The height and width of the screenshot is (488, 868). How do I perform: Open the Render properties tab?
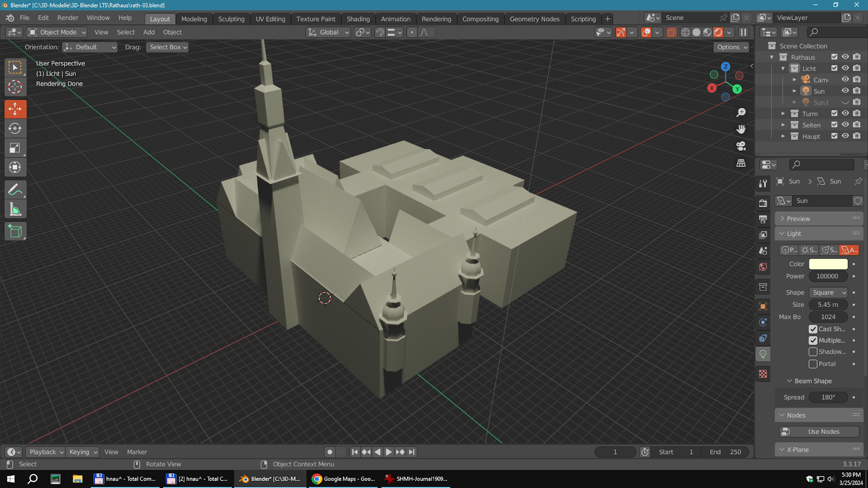[763, 203]
